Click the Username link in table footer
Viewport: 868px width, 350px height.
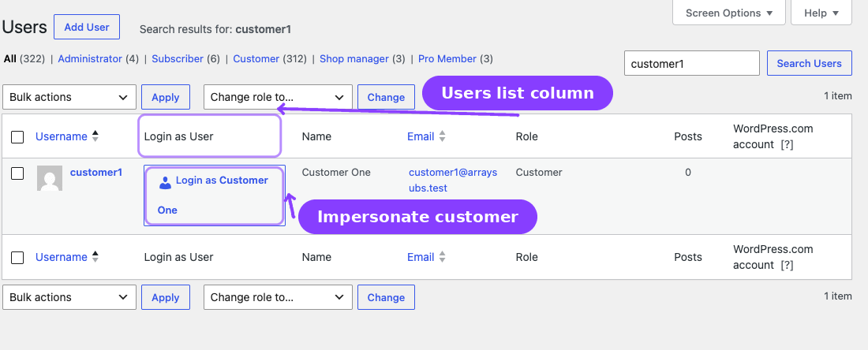click(x=62, y=256)
